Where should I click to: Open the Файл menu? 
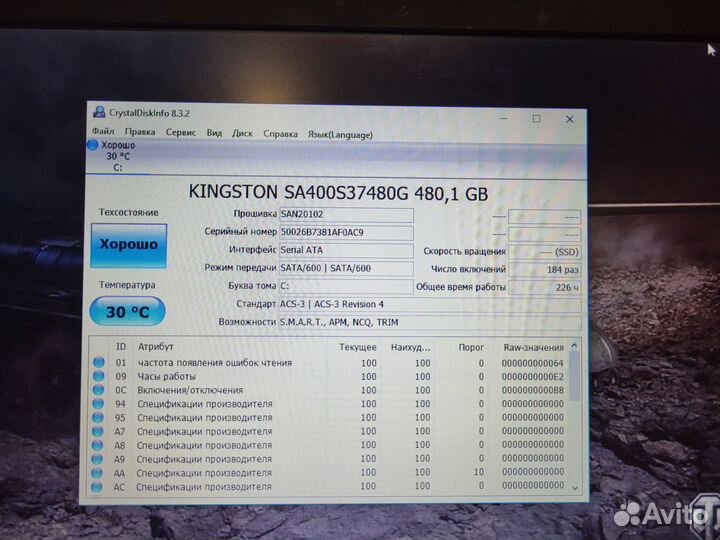pos(103,131)
